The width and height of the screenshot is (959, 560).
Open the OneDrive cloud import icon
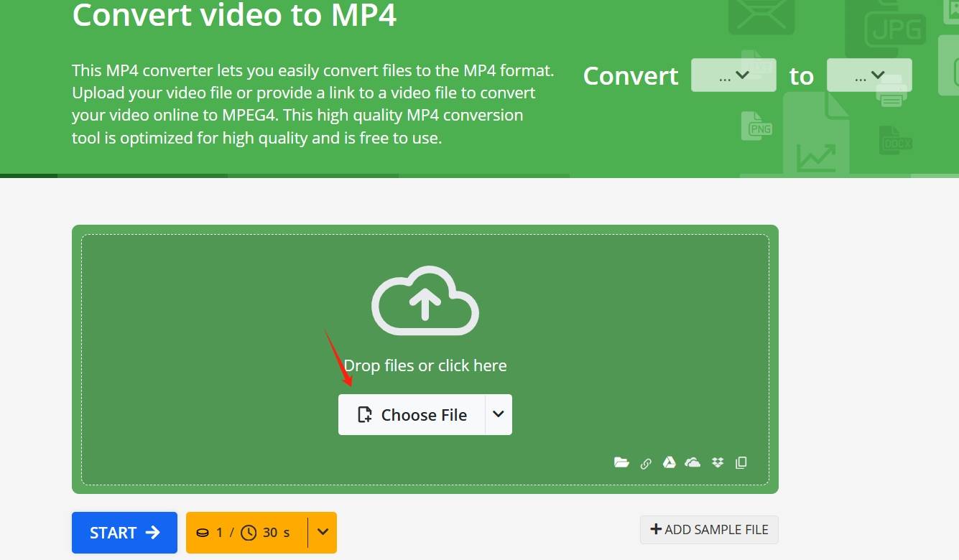click(x=692, y=462)
